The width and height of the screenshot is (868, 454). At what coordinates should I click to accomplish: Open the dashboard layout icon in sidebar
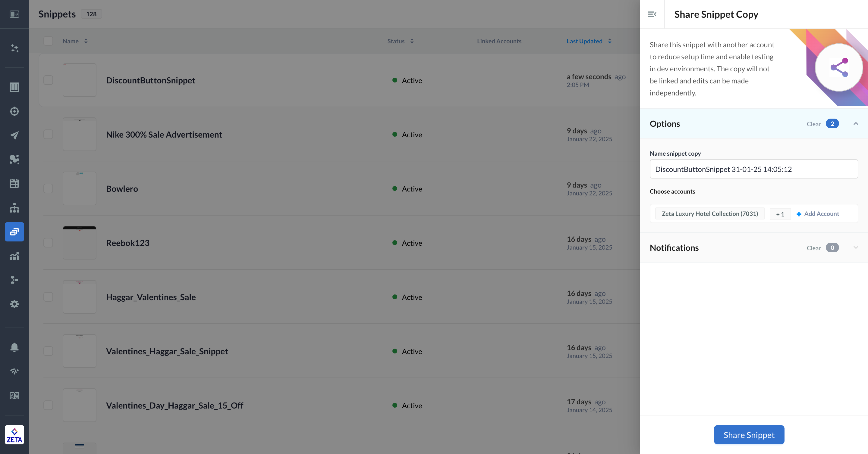14,87
